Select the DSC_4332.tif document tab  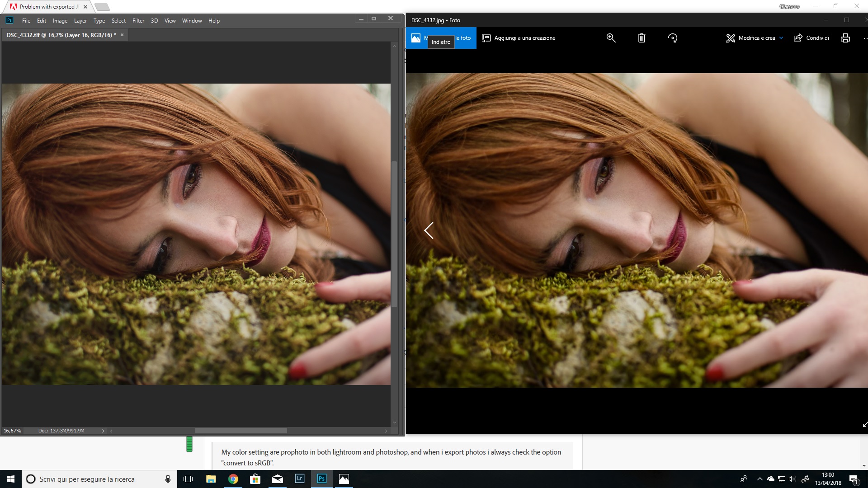[59, 34]
